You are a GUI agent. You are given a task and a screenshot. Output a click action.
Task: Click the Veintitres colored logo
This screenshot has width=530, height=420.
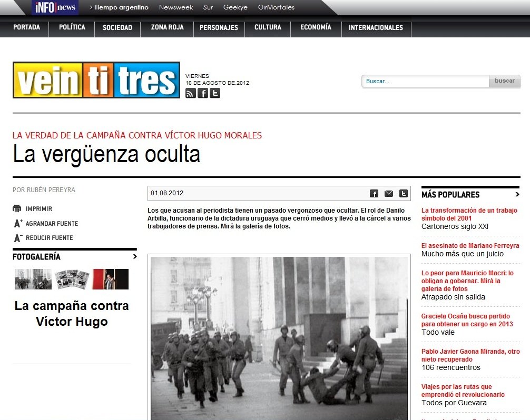pyautogui.click(x=96, y=81)
